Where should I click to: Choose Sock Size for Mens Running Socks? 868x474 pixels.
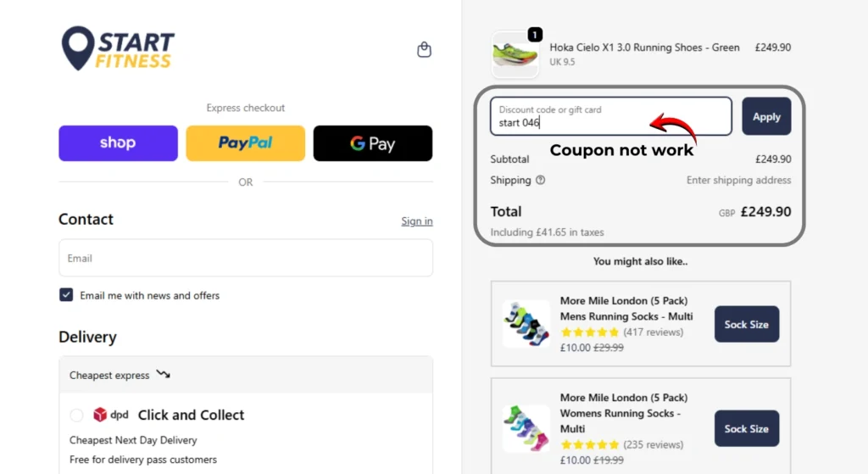pyautogui.click(x=746, y=324)
